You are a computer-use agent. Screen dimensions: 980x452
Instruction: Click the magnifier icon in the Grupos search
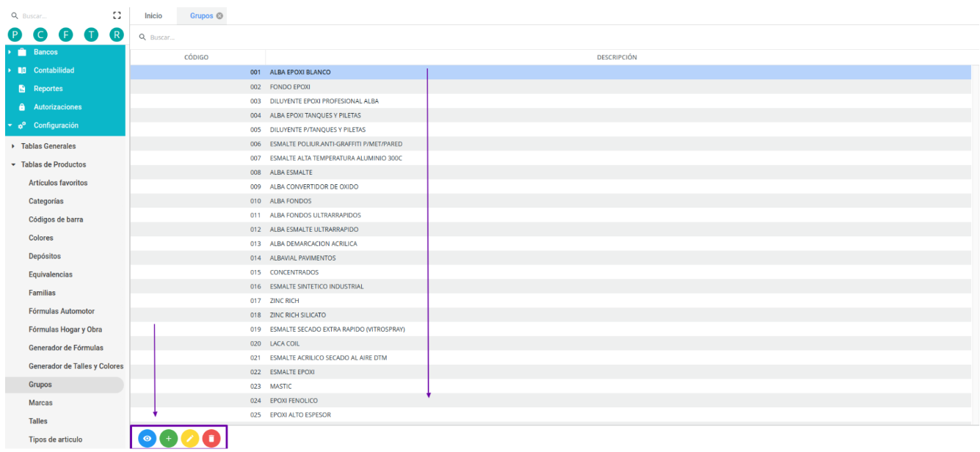[142, 37]
